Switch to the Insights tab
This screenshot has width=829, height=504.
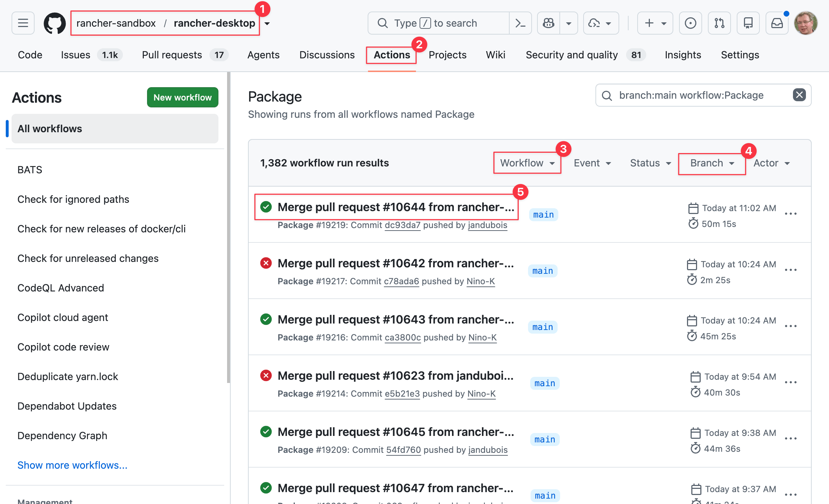(x=683, y=55)
